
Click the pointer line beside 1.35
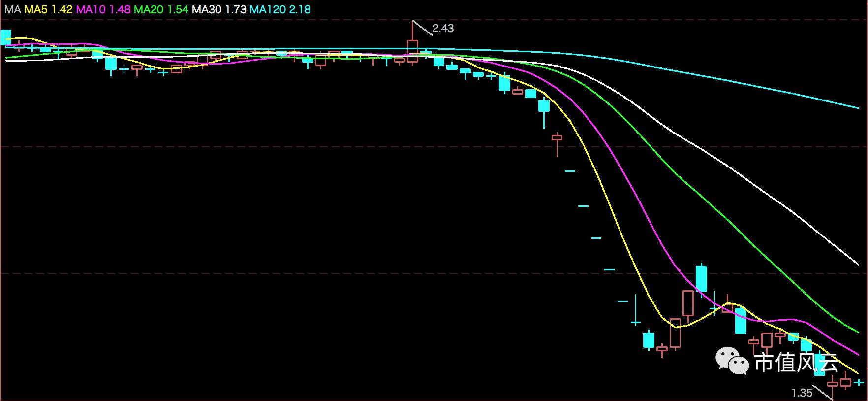pyautogui.click(x=822, y=392)
